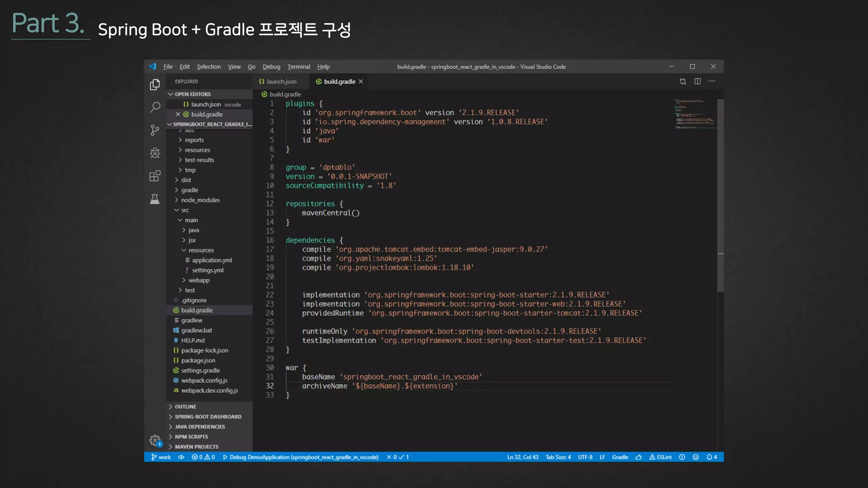
Task: Expand the jsx folder
Action: (210, 240)
